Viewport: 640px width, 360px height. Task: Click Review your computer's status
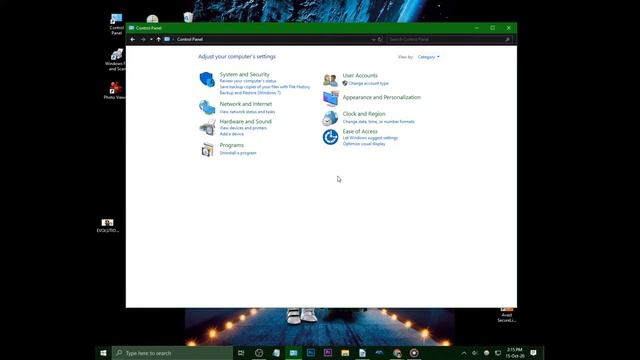248,81
